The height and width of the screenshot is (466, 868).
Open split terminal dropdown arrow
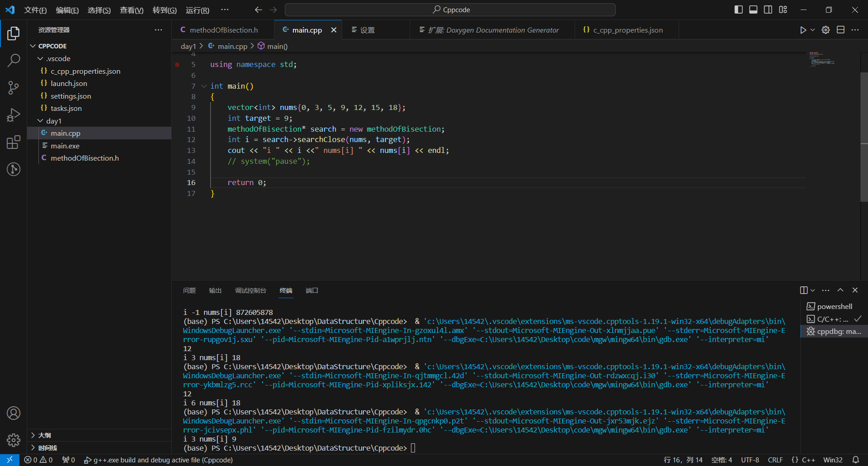point(813,290)
